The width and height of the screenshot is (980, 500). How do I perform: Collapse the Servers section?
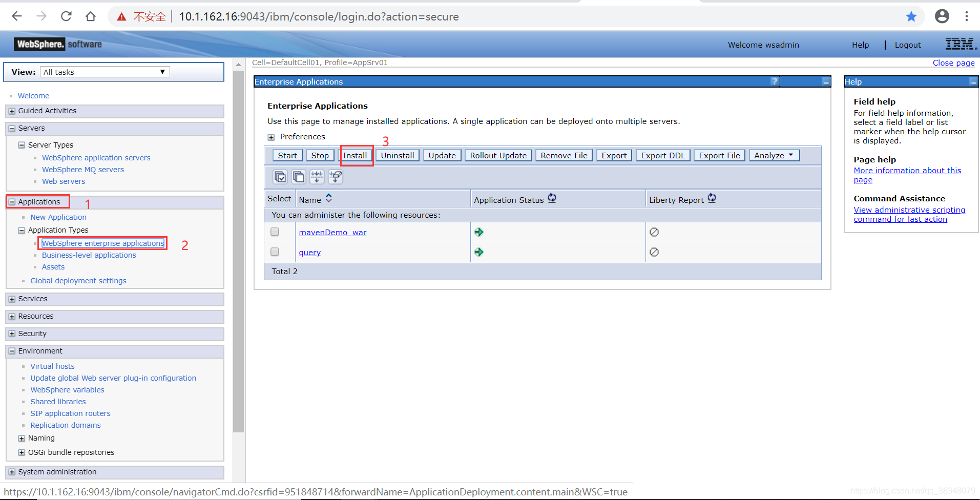coord(12,129)
